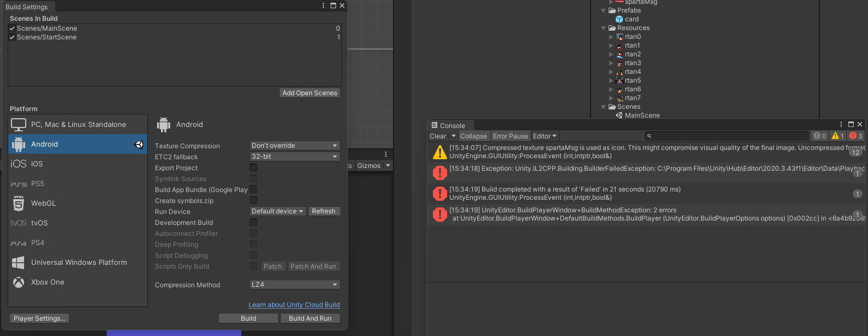Click the error icon of the BuildMethodException message
The image size is (868, 336).
tap(440, 215)
